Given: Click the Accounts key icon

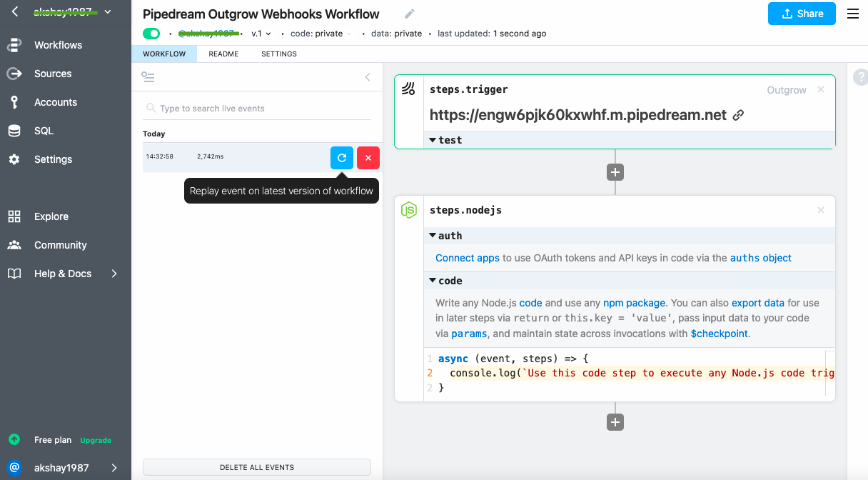Looking at the screenshot, I should (14, 102).
